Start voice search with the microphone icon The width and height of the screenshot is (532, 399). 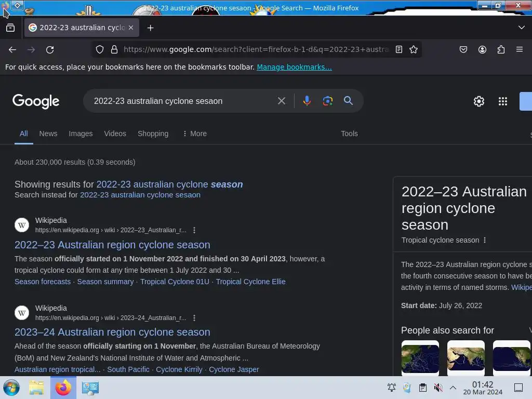[x=307, y=101]
